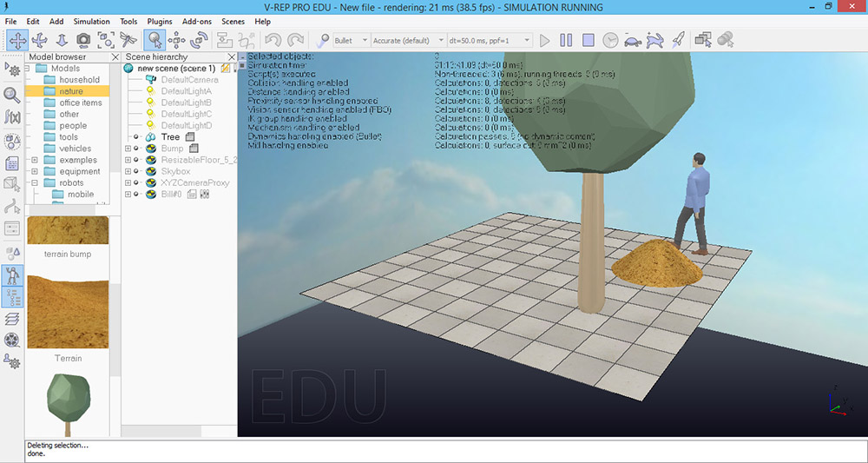Select the household model folder
This screenshot has width=868, height=463.
80,80
